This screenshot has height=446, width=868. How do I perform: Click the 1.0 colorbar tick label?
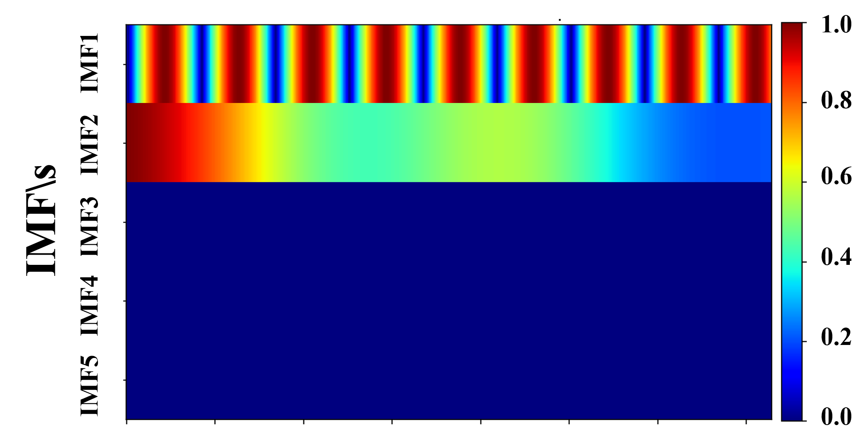(x=836, y=24)
